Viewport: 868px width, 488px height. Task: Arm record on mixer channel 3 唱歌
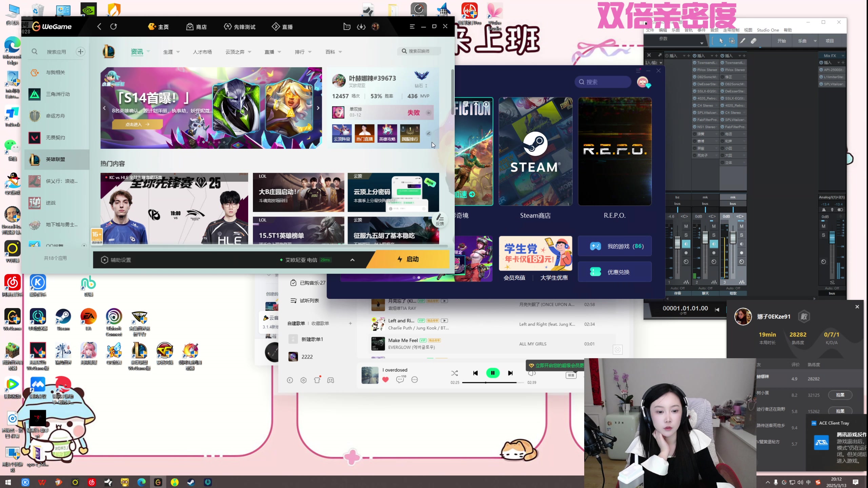(742, 253)
